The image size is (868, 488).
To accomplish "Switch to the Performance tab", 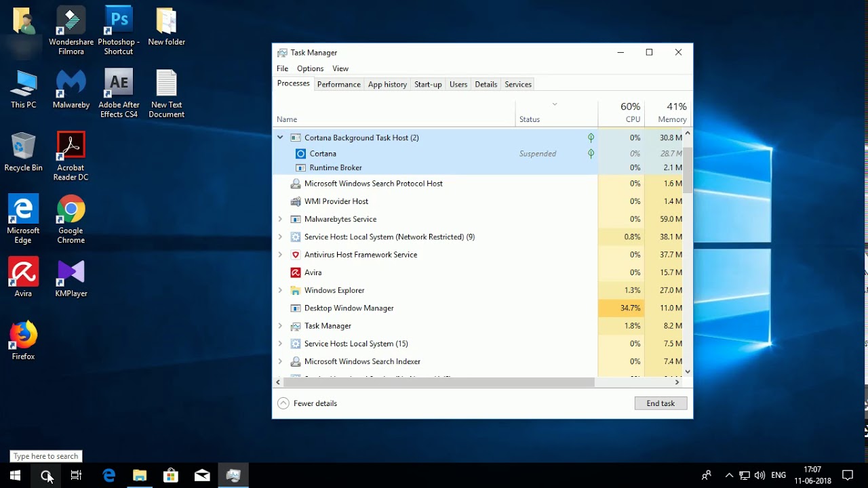I will click(x=339, y=84).
